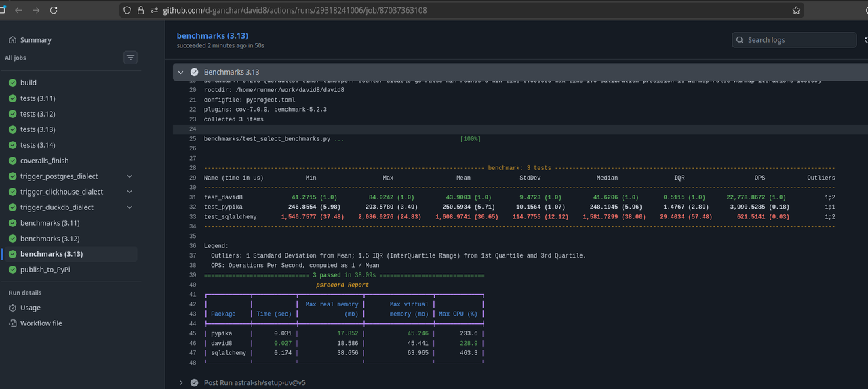Screen dimensions: 868x389
Task: Click the address bar URL field
Action: [x=461, y=10]
